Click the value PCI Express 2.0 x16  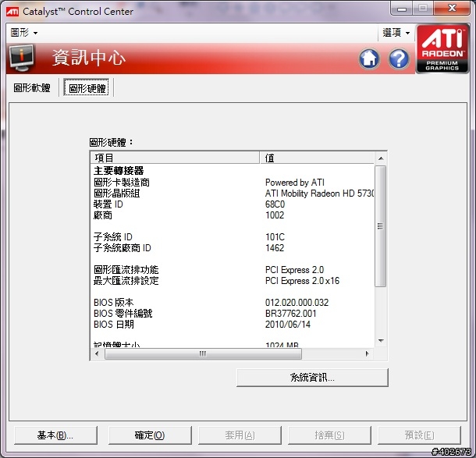click(x=302, y=281)
